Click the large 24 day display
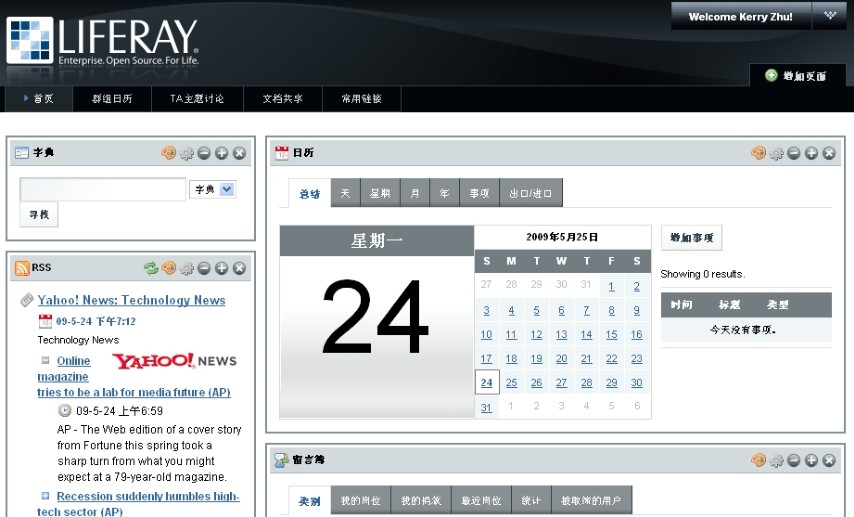Image resolution: width=854 pixels, height=517 pixels. click(376, 317)
